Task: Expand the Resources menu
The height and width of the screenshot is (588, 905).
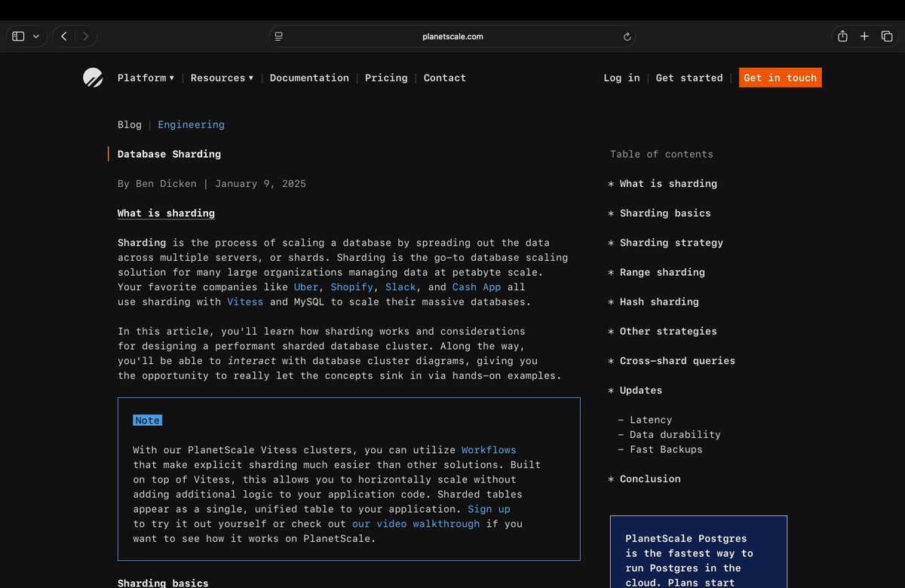Action: click(x=222, y=78)
